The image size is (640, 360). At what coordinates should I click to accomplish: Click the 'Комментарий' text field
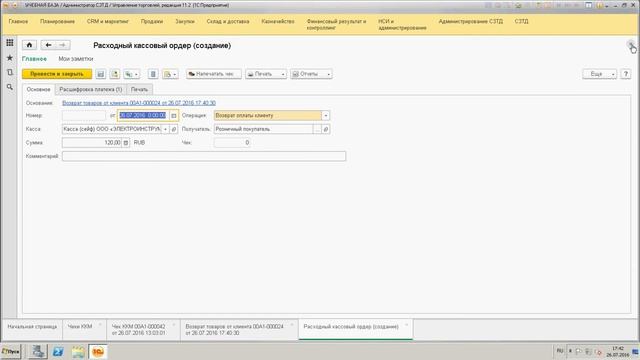(x=204, y=156)
